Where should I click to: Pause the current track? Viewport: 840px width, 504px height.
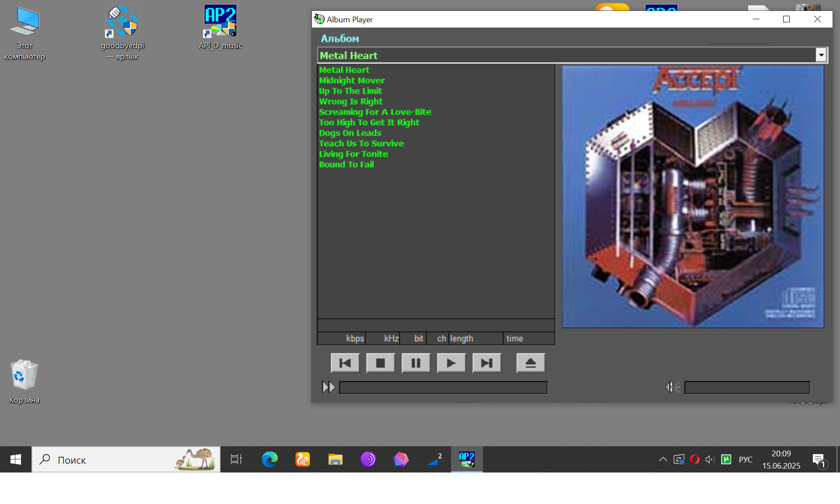point(416,363)
